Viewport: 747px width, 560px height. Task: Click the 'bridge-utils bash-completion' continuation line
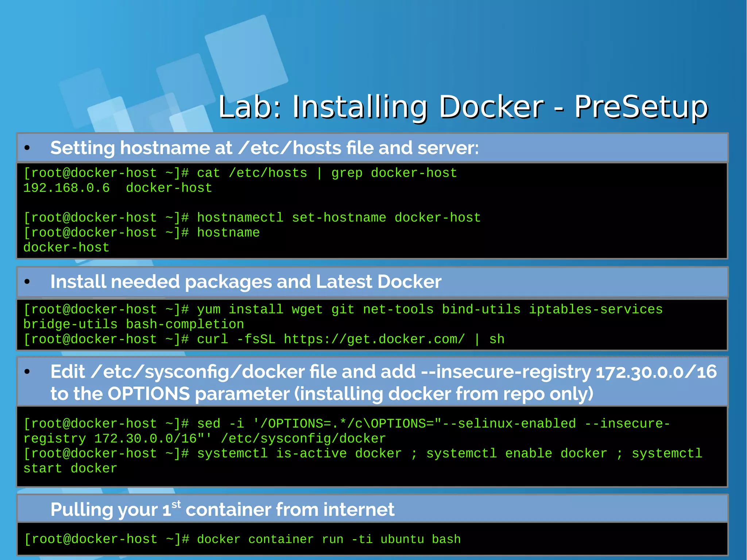pos(133,324)
